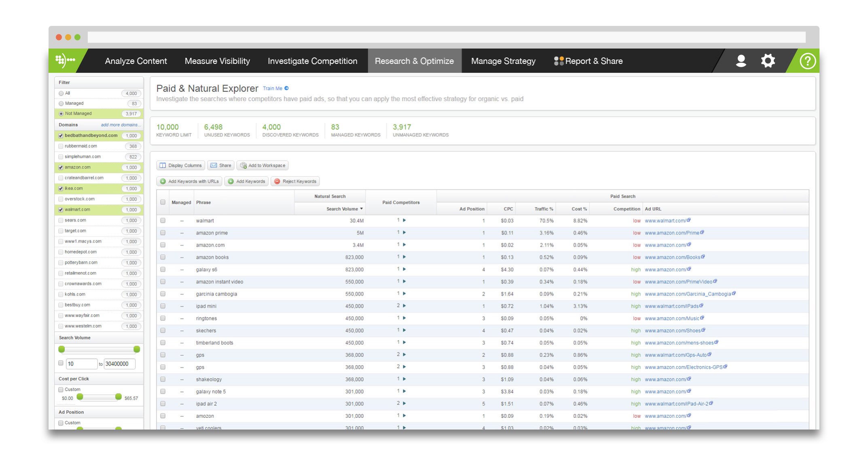The height and width of the screenshot is (453, 868).
Task: Click the Add Keywords button
Action: click(246, 181)
